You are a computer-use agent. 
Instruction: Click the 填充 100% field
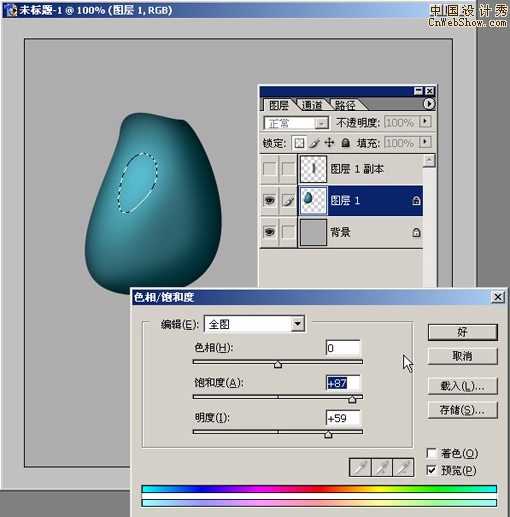click(x=401, y=143)
